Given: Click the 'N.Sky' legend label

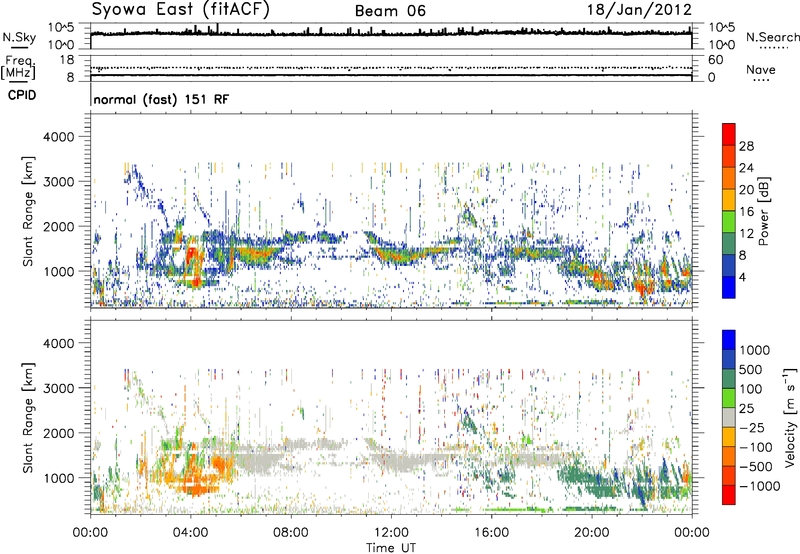Looking at the screenshot, I should click(x=19, y=37).
